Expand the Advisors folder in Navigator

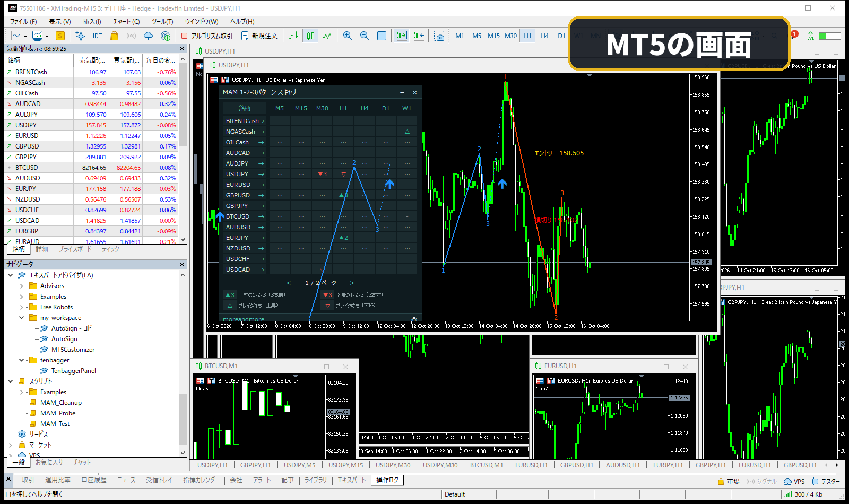[22, 286]
